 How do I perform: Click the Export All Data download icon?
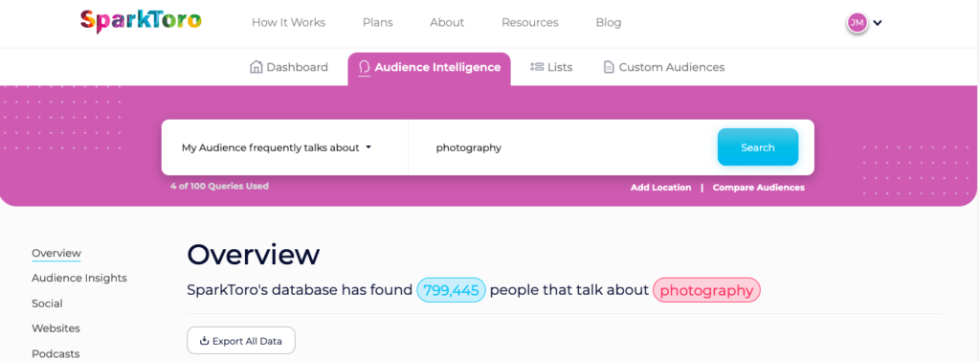(x=204, y=341)
